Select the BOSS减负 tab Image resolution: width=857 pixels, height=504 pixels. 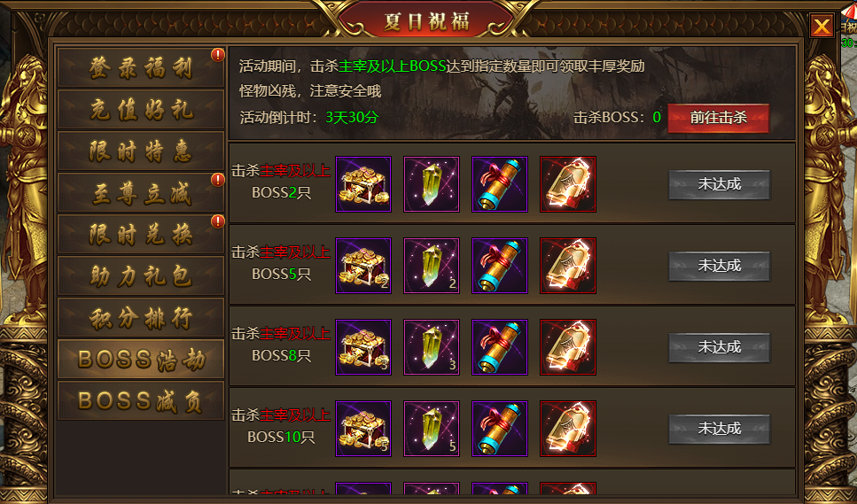141,400
